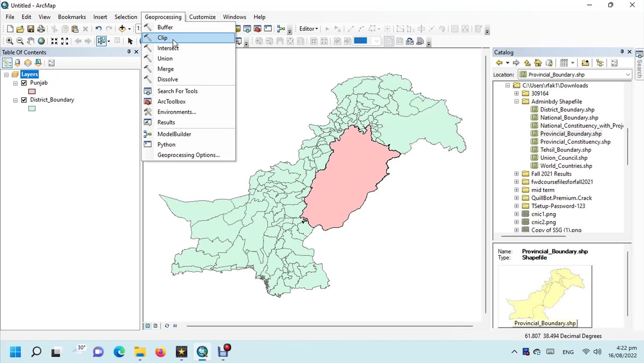
Task: Click Catalog Back arrow
Action: [x=499, y=63]
